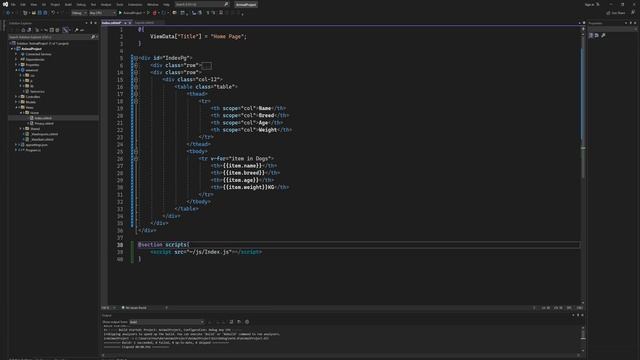Viewport: 640px width, 360px height.
Task: Open the Any CPU platform dropdown
Action: point(102,13)
